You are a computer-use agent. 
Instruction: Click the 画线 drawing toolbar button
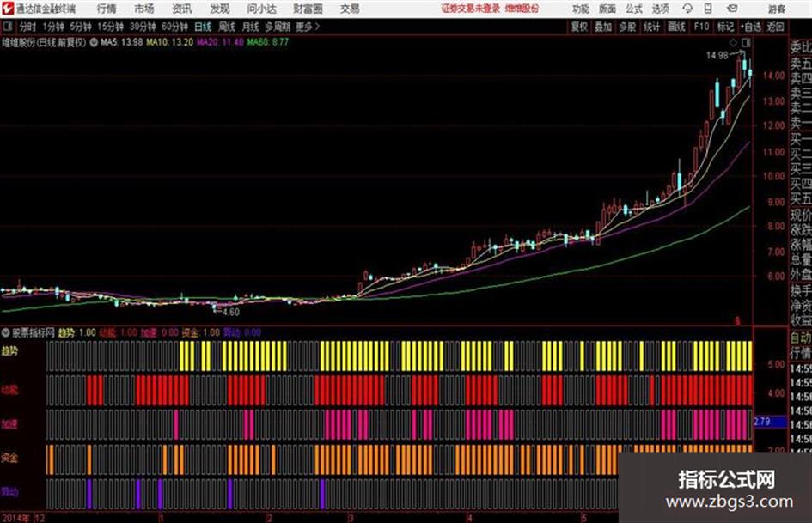676,27
